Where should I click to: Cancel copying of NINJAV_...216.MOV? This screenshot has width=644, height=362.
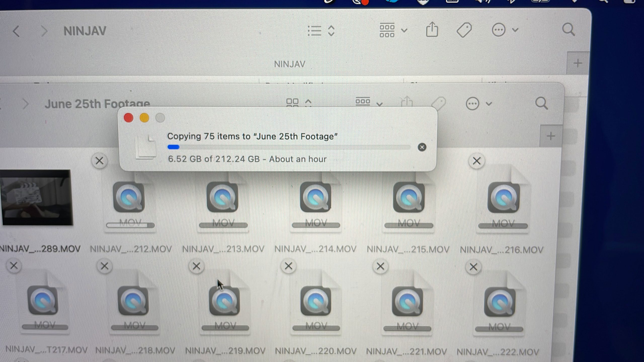click(x=476, y=161)
